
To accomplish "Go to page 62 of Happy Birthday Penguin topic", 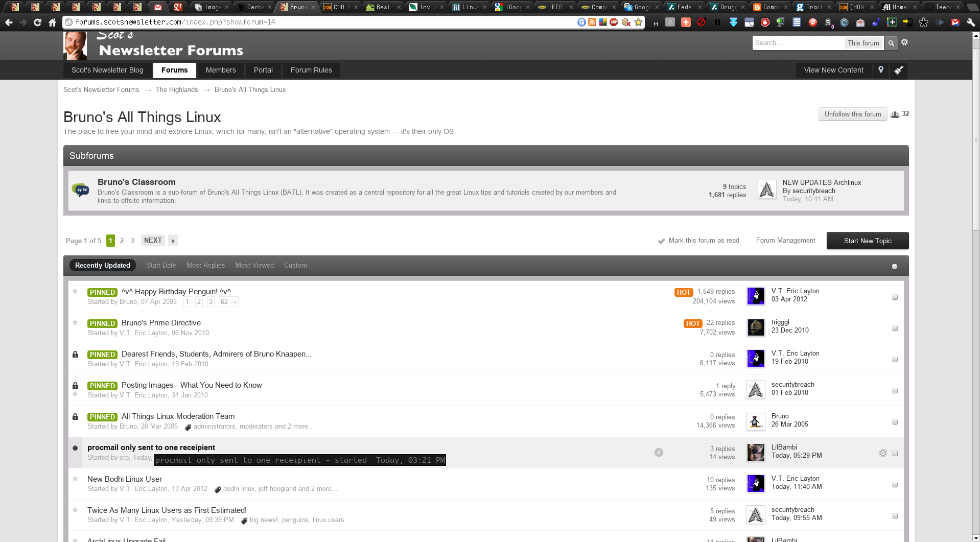I will coord(228,302).
